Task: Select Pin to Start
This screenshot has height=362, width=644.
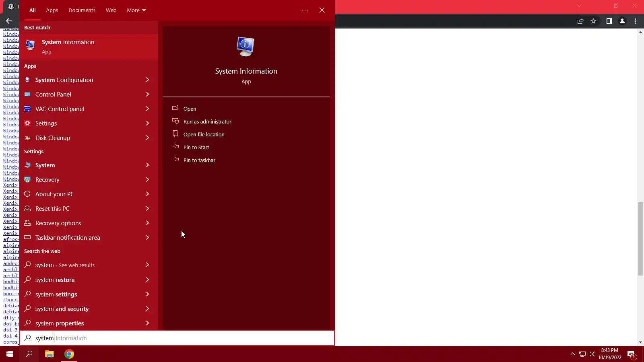Action: pos(196,147)
